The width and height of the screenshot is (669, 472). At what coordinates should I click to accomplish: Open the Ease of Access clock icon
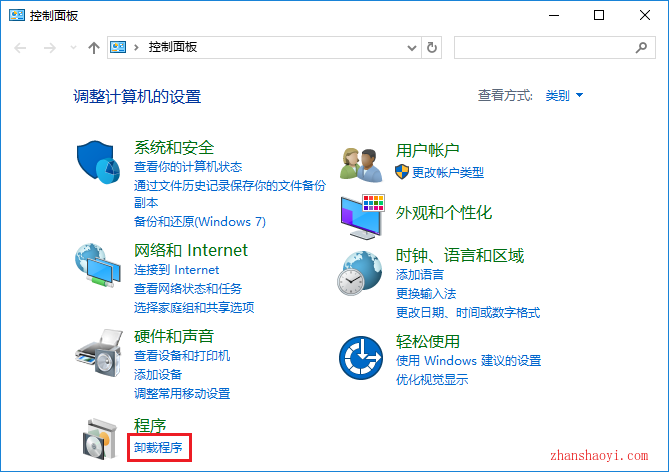point(361,358)
